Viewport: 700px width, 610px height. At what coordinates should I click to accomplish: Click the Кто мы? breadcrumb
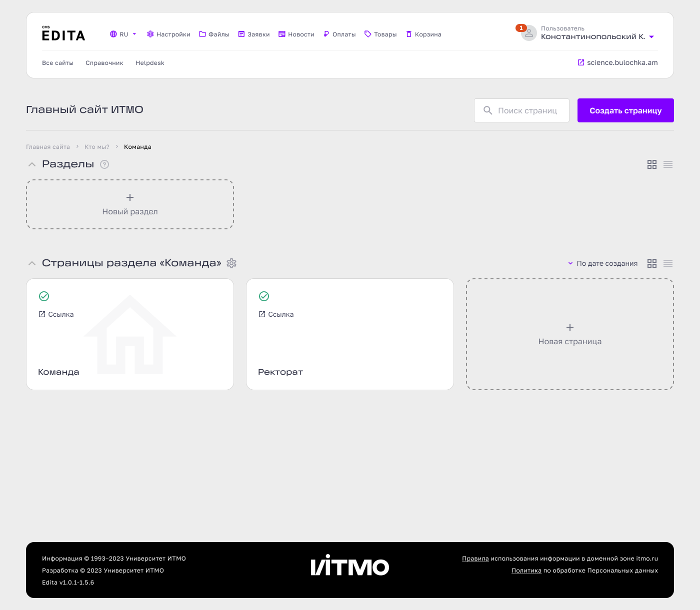97,147
